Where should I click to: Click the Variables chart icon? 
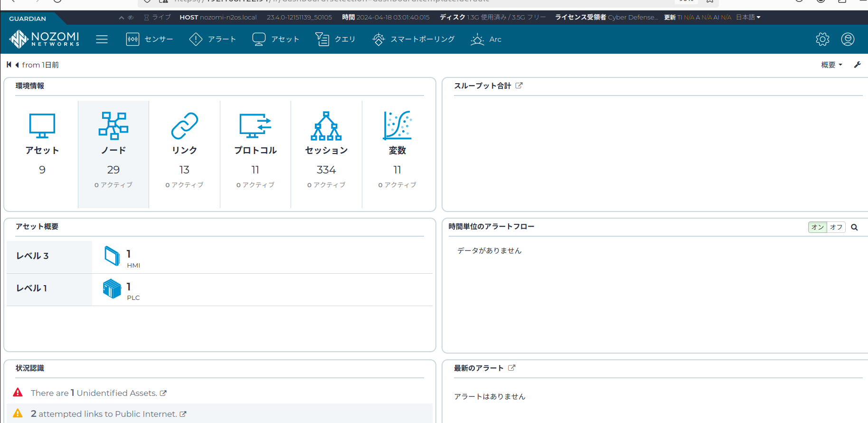397,126
